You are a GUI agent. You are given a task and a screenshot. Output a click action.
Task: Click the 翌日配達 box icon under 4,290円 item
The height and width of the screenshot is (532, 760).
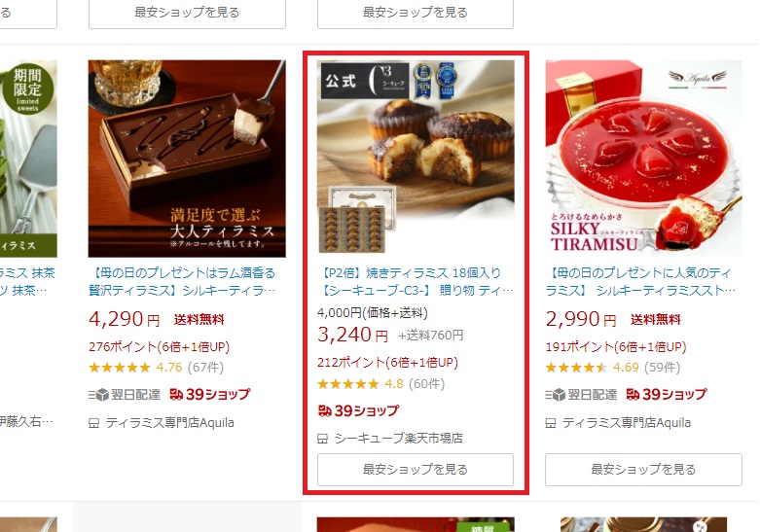pos(98,395)
